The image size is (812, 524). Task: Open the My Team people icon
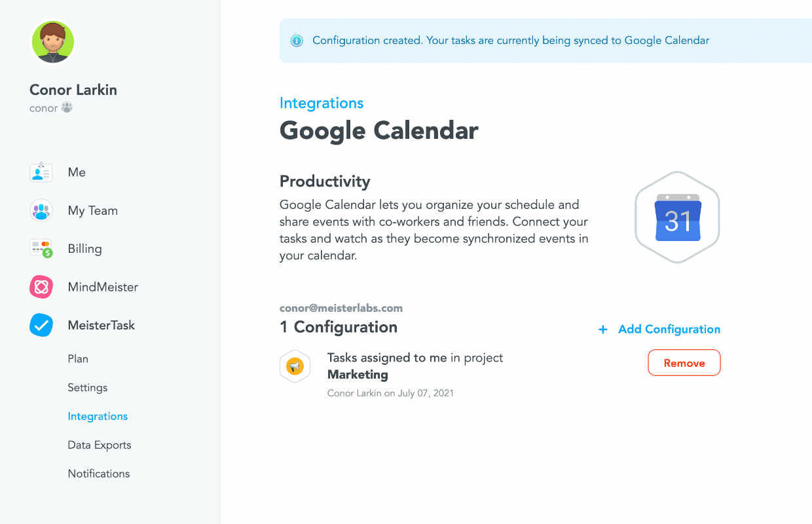coord(41,210)
